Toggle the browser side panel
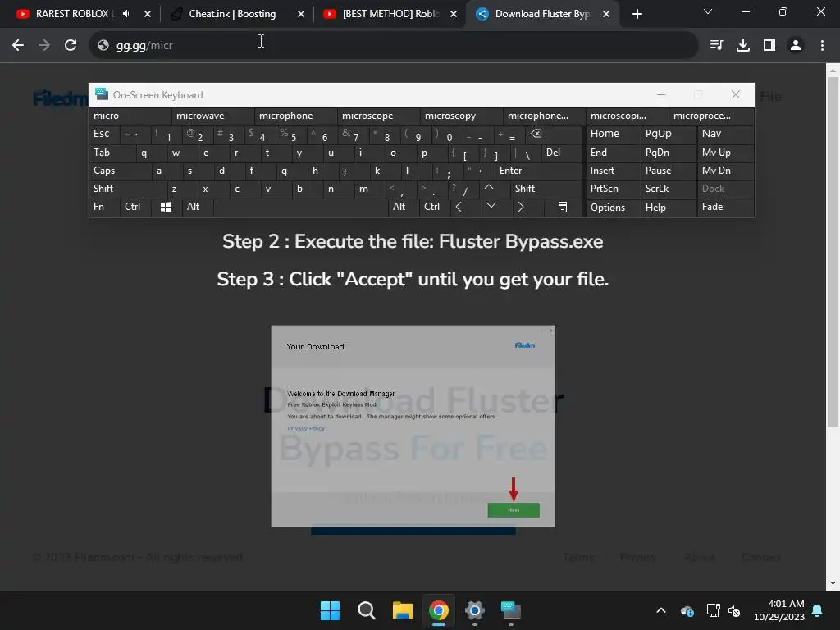This screenshot has width=840, height=630. tap(769, 46)
